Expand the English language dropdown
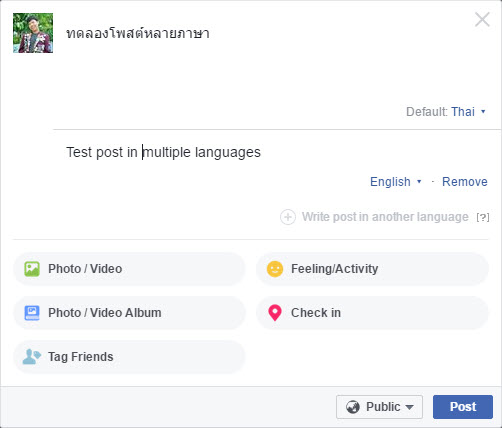The width and height of the screenshot is (502, 428). [x=396, y=182]
